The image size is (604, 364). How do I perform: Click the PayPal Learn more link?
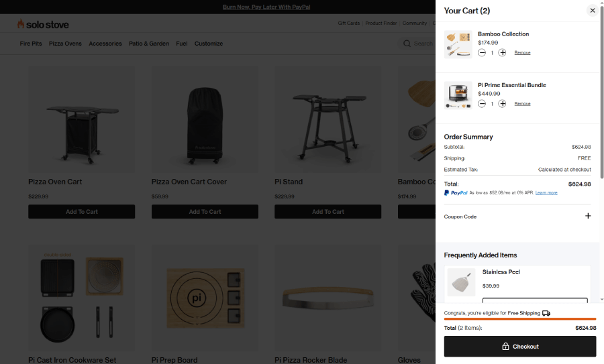click(546, 193)
